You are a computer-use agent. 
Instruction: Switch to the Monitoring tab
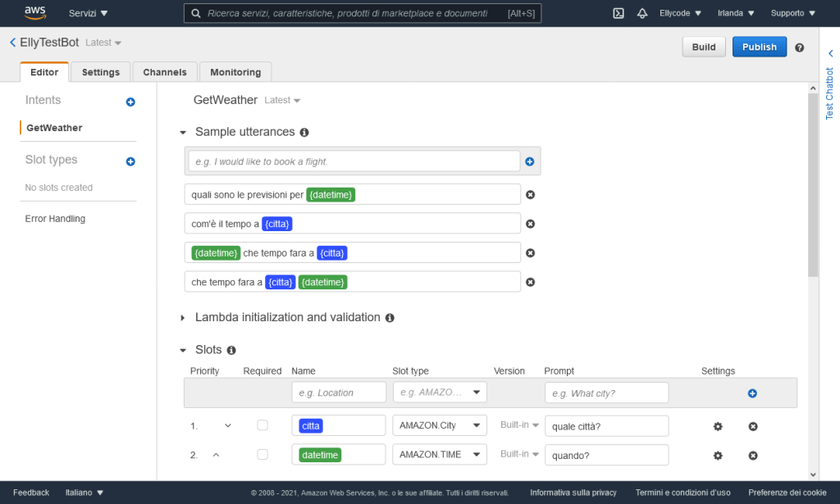(x=235, y=72)
